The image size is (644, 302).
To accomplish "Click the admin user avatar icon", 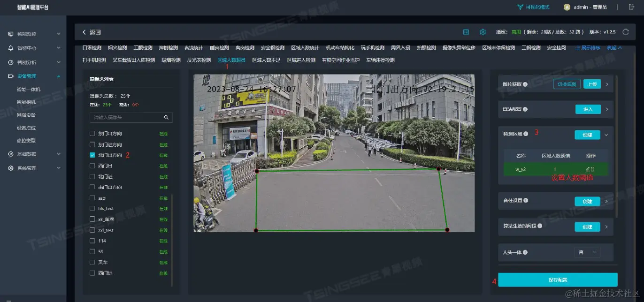I will (x=567, y=7).
